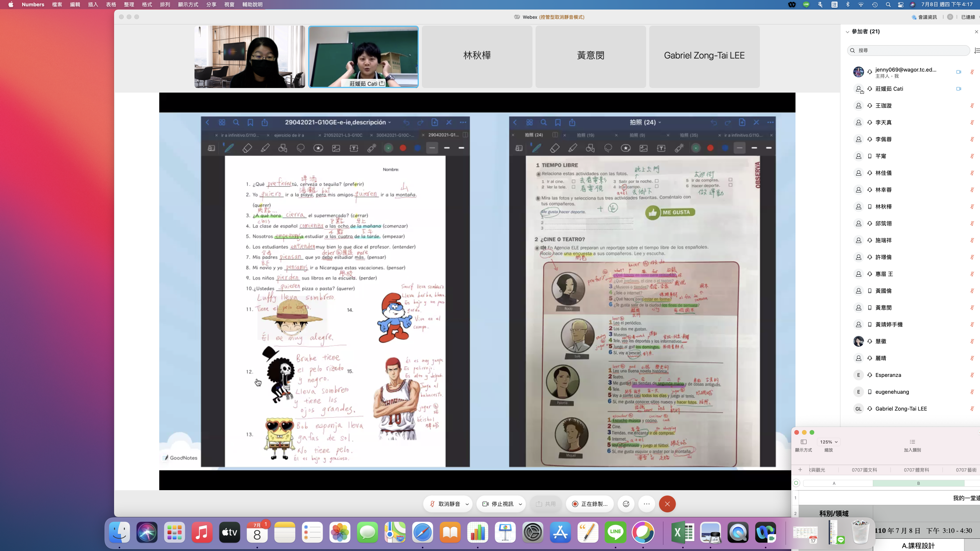Expand the audio options arrow beside 取消靜音
Image resolution: width=980 pixels, height=551 pixels.
tap(467, 504)
